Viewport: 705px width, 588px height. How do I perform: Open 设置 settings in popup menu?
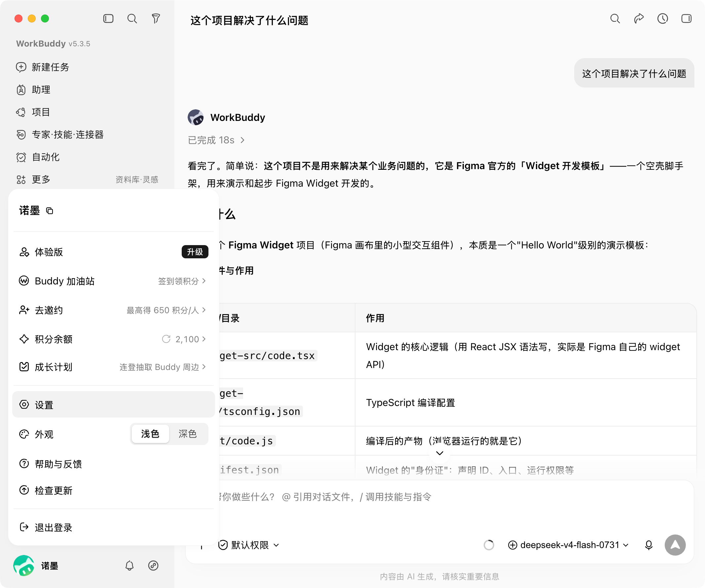point(113,405)
